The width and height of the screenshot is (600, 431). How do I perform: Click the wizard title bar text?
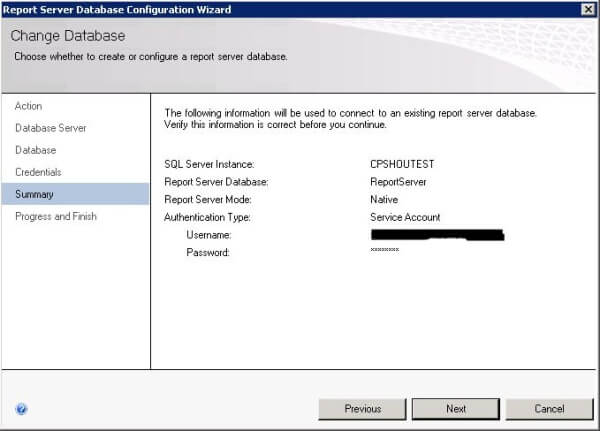(x=117, y=10)
